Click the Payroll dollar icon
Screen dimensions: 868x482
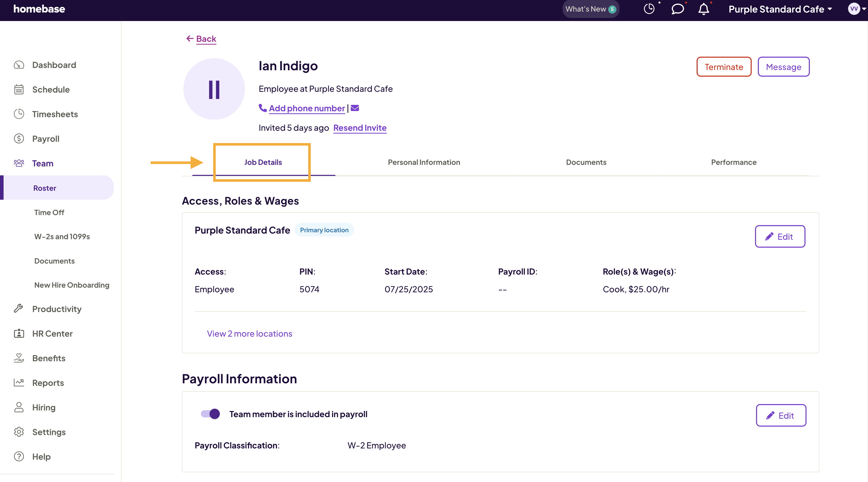pyautogui.click(x=19, y=139)
